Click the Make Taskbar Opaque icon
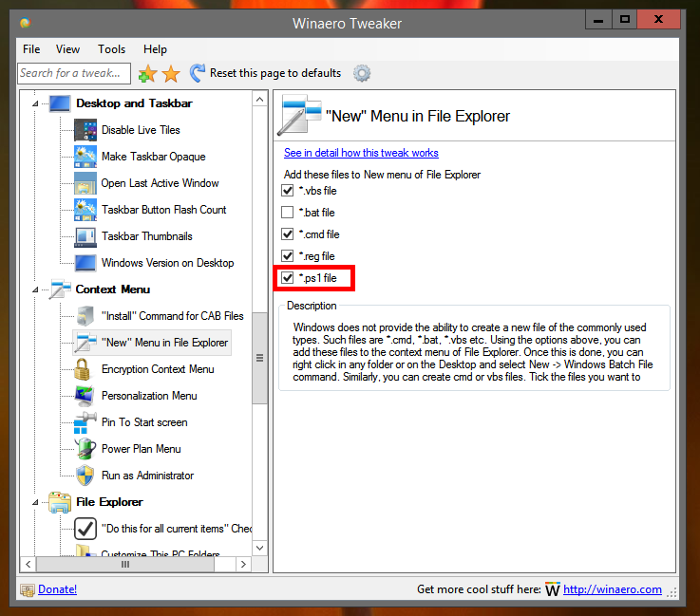The image size is (700, 616). tap(85, 157)
